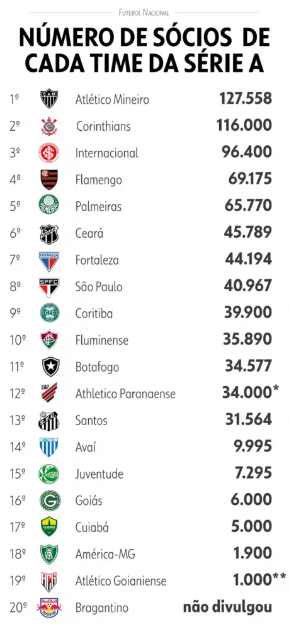Click the Atlético Mineiro club crest

click(x=49, y=99)
